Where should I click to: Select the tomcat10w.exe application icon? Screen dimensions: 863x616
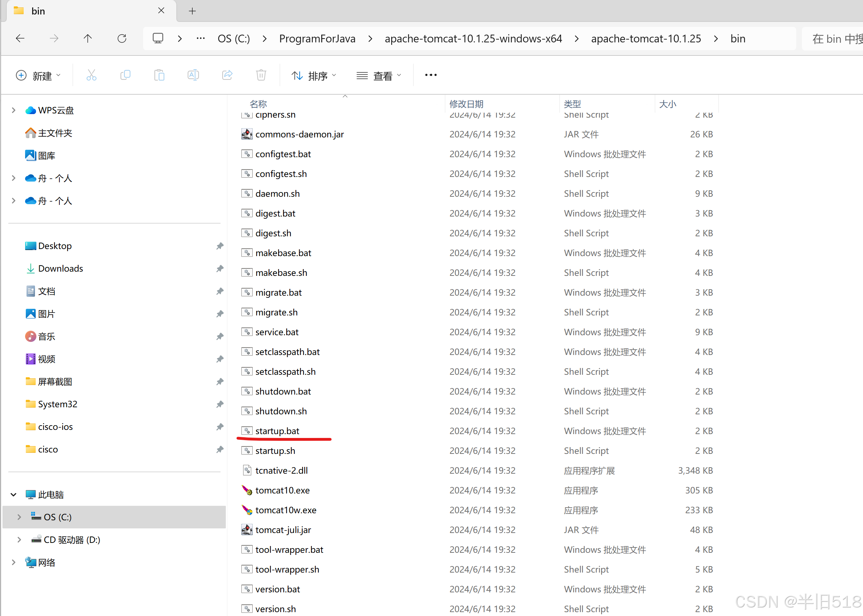[247, 510]
